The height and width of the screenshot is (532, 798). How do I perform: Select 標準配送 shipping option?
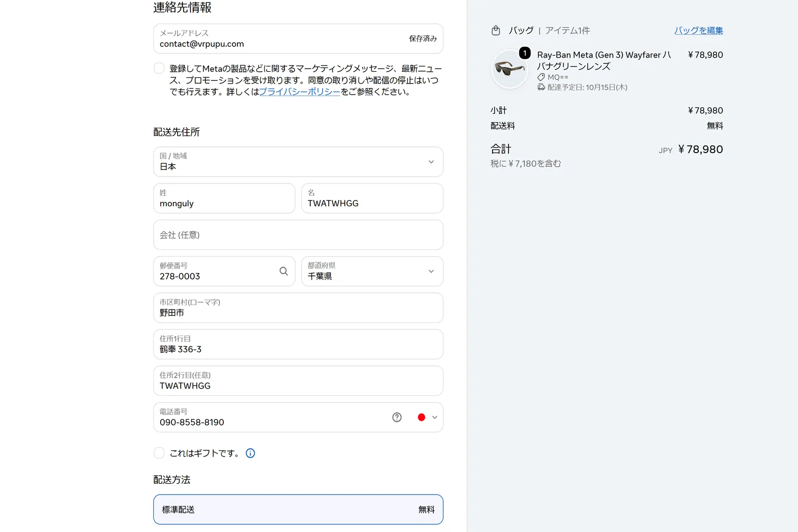(x=298, y=510)
